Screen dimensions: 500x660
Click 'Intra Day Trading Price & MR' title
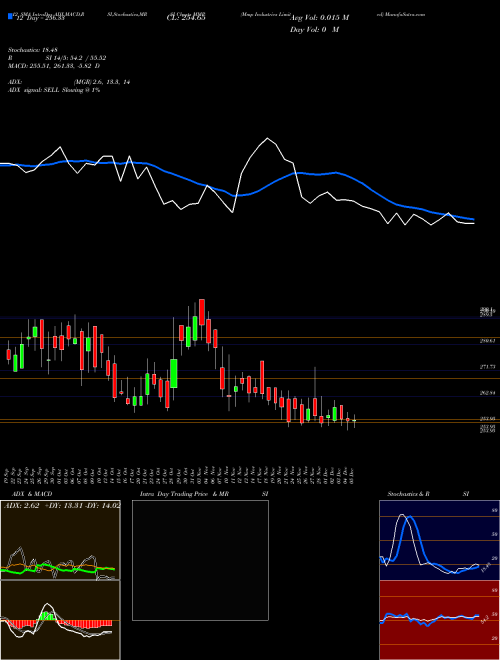point(184,494)
